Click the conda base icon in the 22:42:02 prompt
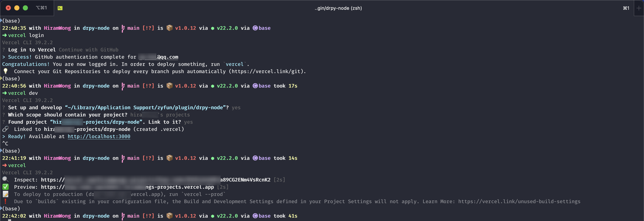Screen dimensions: 644x221 (255, 216)
